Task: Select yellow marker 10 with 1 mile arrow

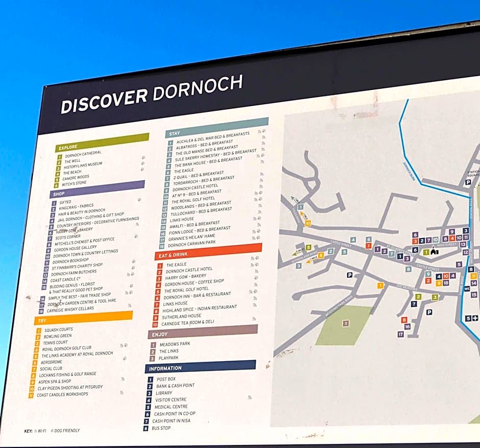Action: pyautogui.click(x=307, y=223)
